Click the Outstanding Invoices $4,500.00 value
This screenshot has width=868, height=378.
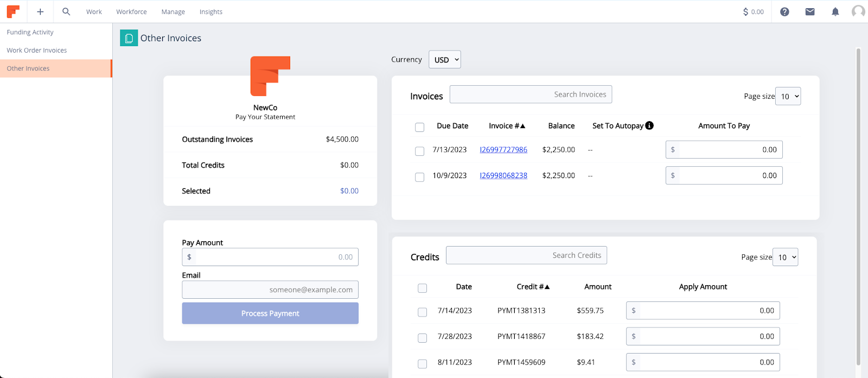(342, 140)
